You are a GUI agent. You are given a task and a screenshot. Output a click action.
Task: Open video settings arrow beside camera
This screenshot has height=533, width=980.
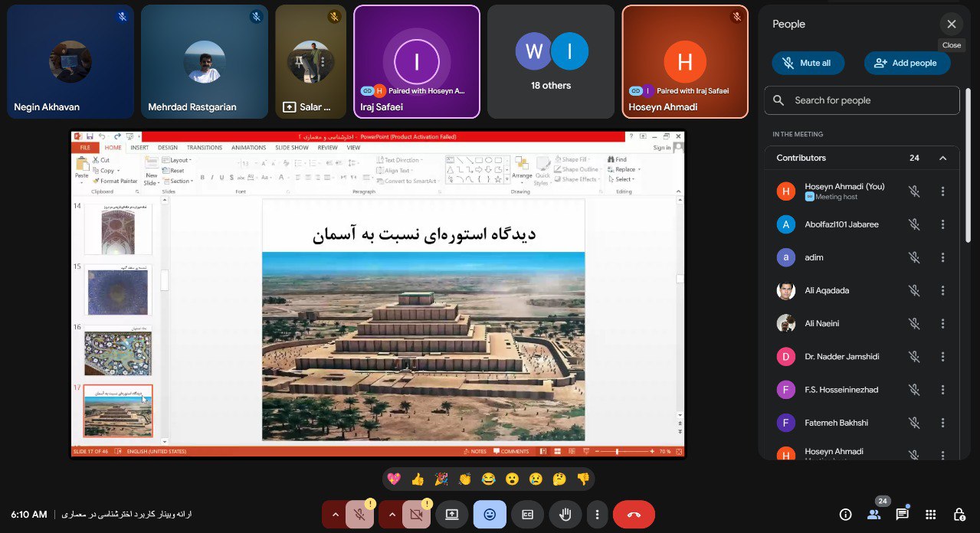point(392,515)
